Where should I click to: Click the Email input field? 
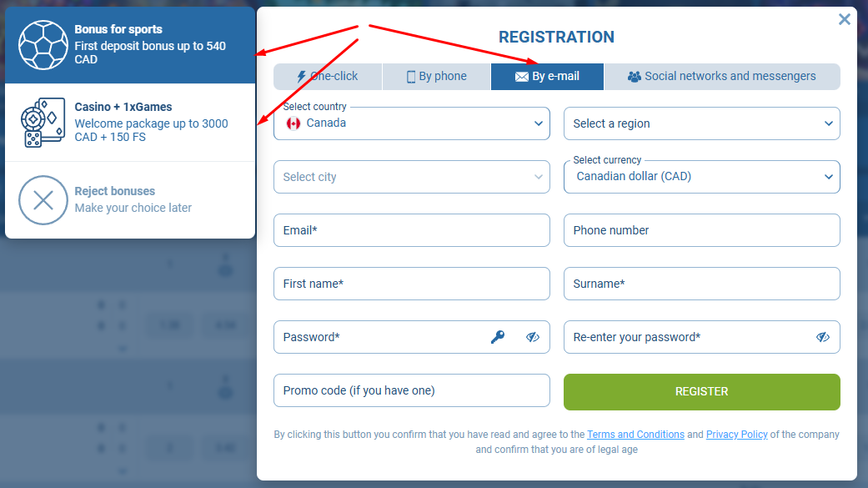(x=412, y=230)
